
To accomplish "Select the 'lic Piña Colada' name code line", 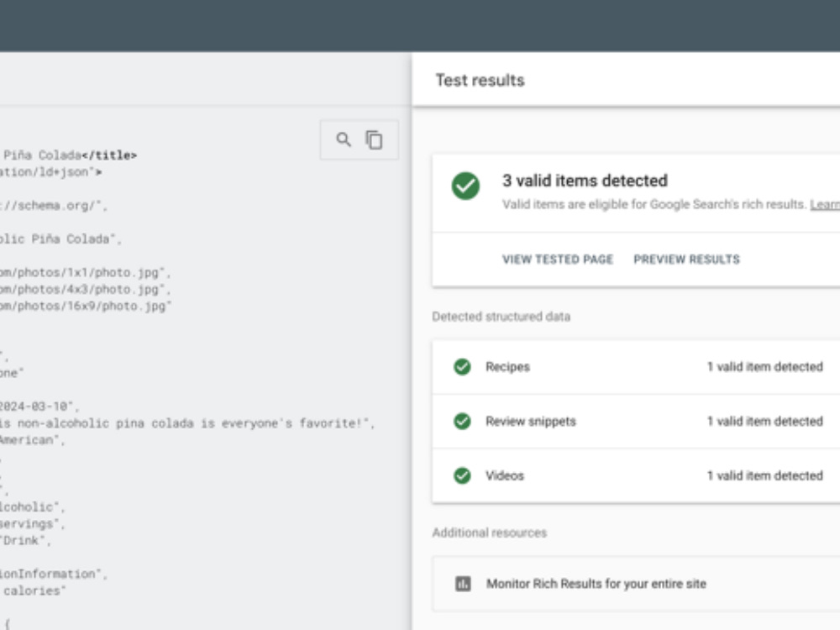I will [60, 239].
